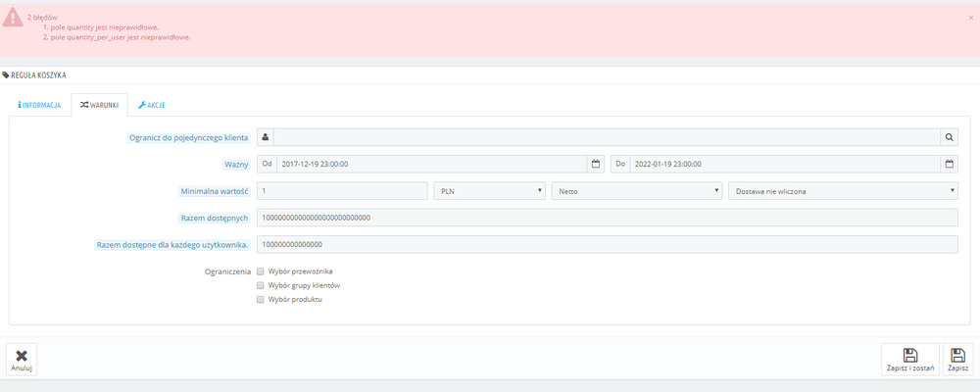980x392 pixels.
Task: Click the user icon in customer field
Action: [265, 137]
